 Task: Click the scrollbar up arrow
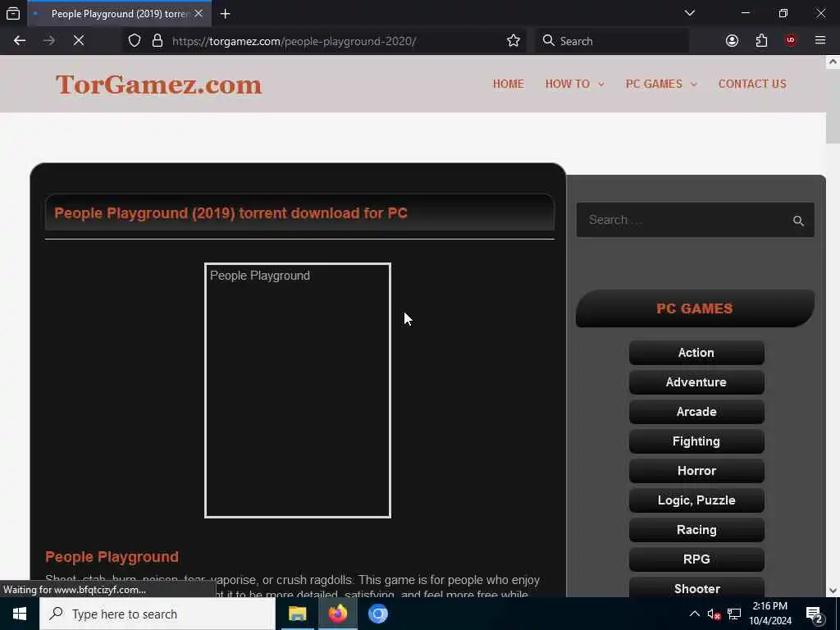(x=833, y=62)
